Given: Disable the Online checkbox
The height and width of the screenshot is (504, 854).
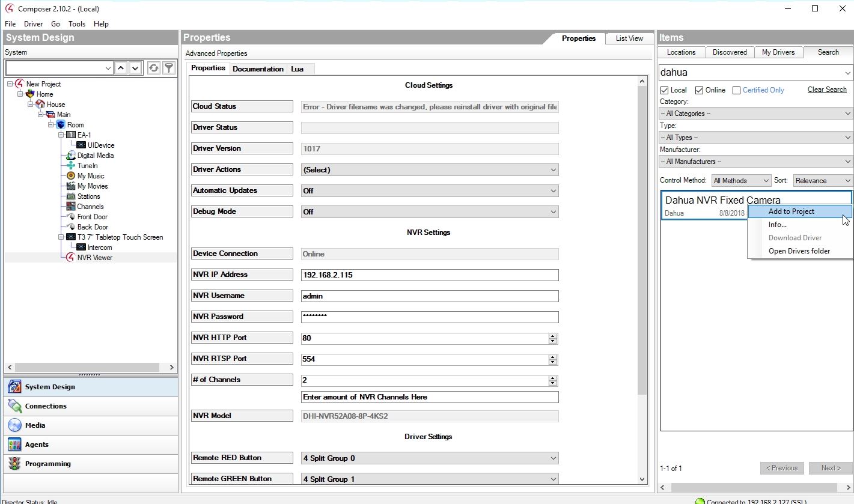Looking at the screenshot, I should click(699, 90).
